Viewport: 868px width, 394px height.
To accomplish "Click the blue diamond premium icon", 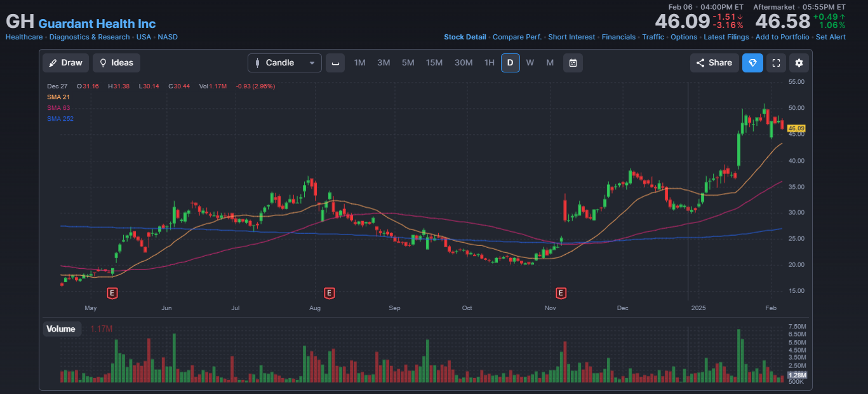I will (752, 63).
